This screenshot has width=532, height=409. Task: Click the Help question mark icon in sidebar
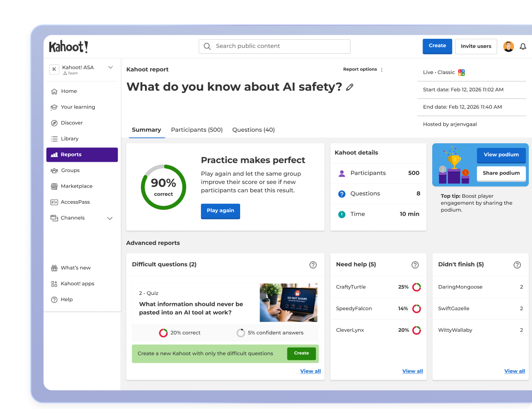[54, 300]
